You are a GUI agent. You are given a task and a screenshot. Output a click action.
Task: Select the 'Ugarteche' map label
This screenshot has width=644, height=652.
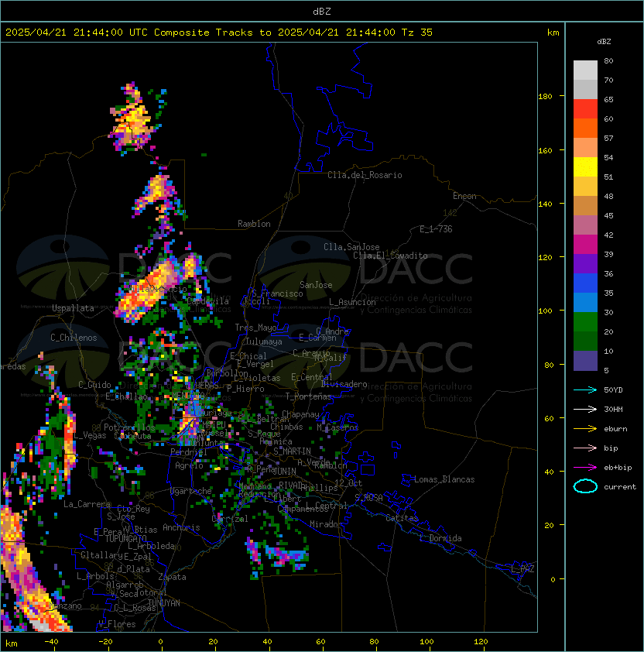[x=191, y=491]
